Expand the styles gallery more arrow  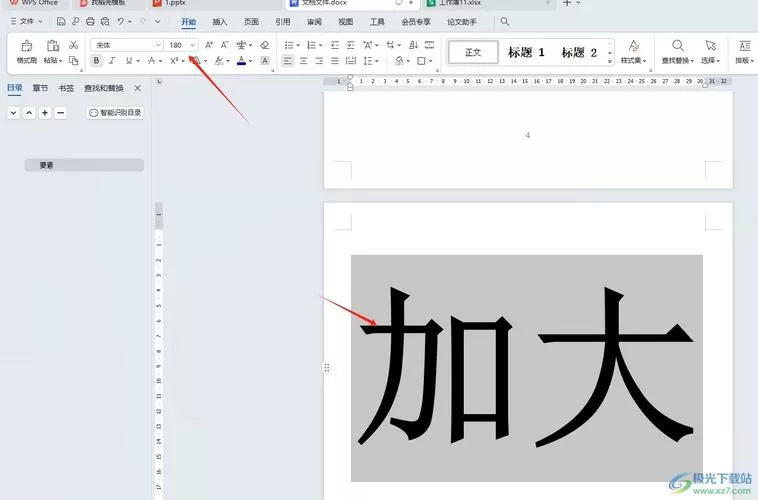[610, 61]
